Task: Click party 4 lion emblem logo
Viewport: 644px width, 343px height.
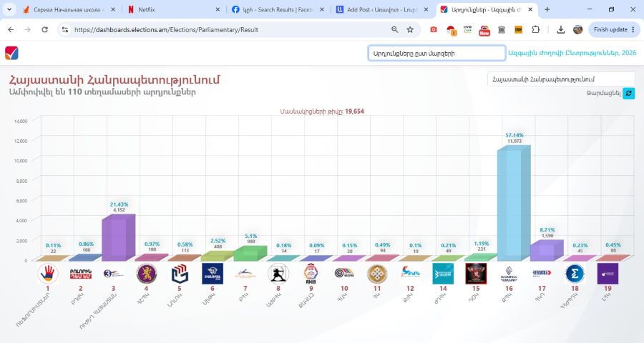Action: tap(147, 274)
